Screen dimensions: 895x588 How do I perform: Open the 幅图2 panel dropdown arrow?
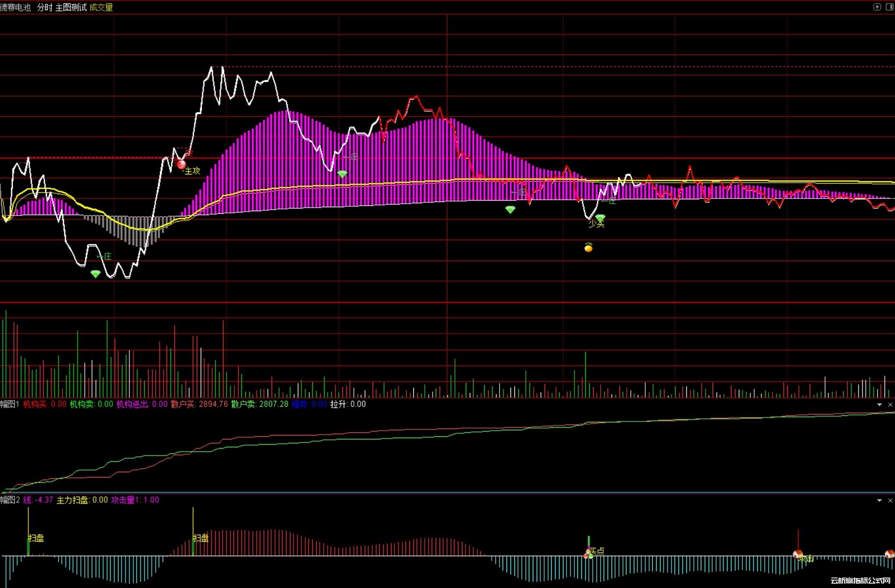point(879,501)
